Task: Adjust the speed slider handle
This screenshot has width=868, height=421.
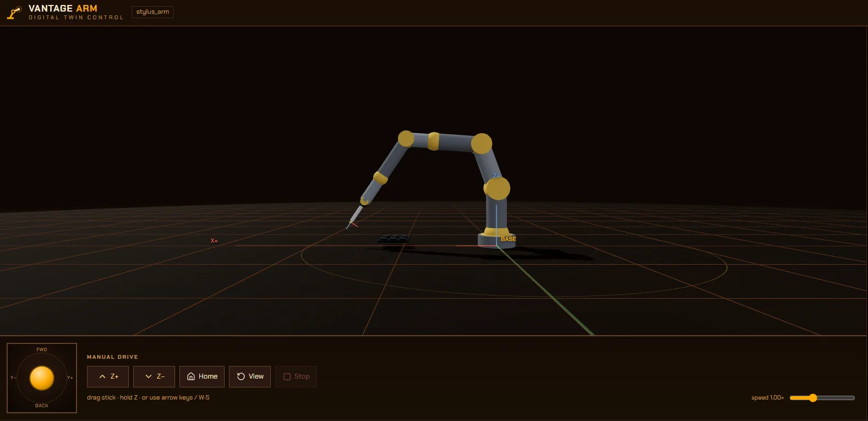Action: [813, 398]
